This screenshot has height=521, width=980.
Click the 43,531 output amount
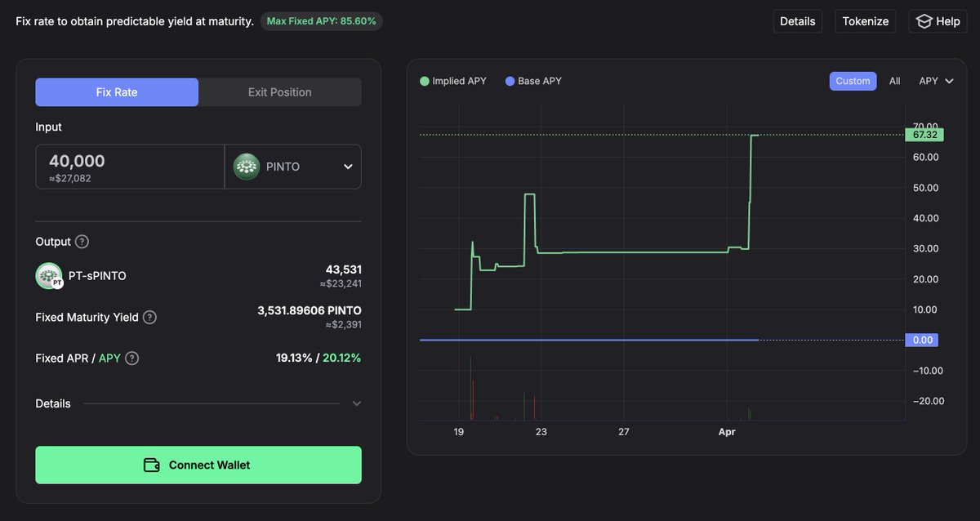pyautogui.click(x=344, y=269)
